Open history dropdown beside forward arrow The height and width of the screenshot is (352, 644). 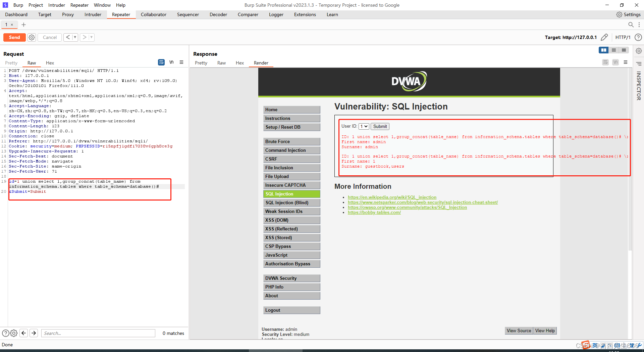pos(92,37)
